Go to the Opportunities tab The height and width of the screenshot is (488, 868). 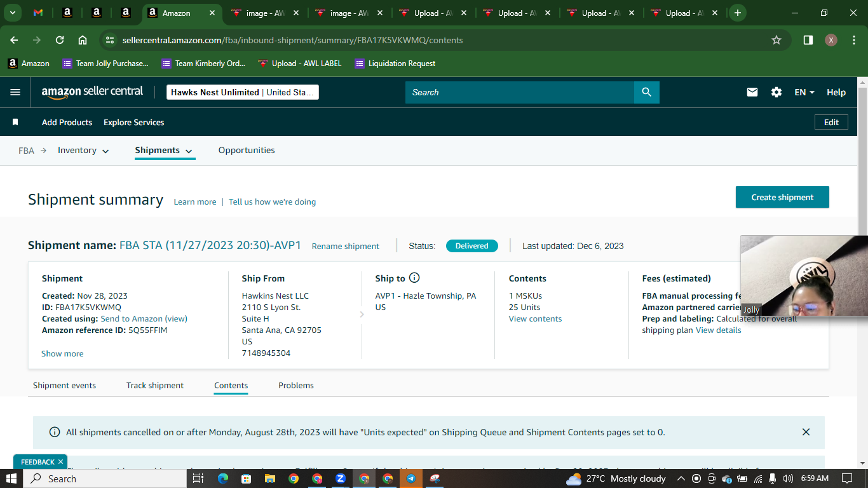click(247, 151)
